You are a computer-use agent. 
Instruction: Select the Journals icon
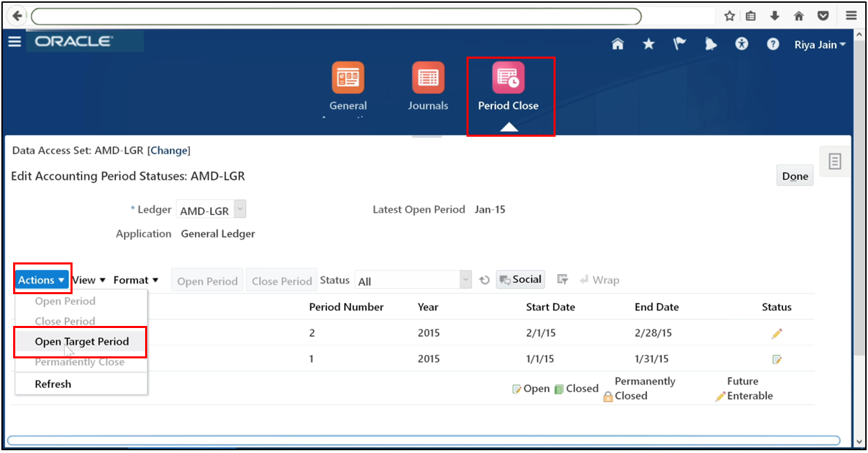428,83
